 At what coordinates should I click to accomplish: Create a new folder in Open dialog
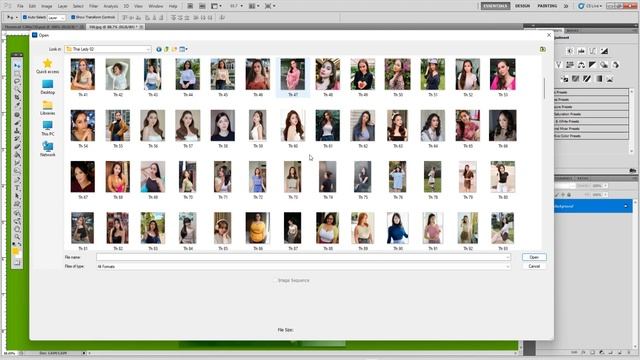pyautogui.click(x=174, y=49)
